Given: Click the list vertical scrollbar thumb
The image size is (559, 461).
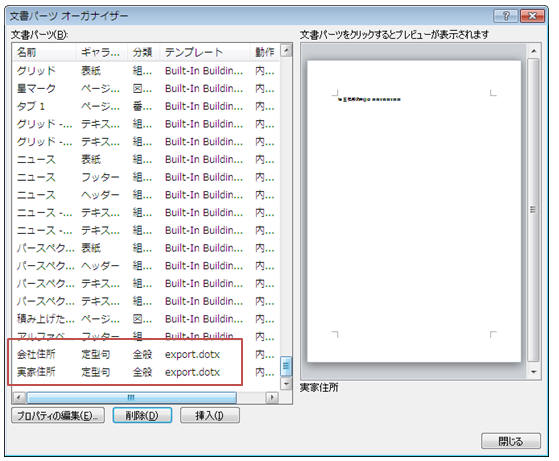Looking at the screenshot, I should 286,366.
